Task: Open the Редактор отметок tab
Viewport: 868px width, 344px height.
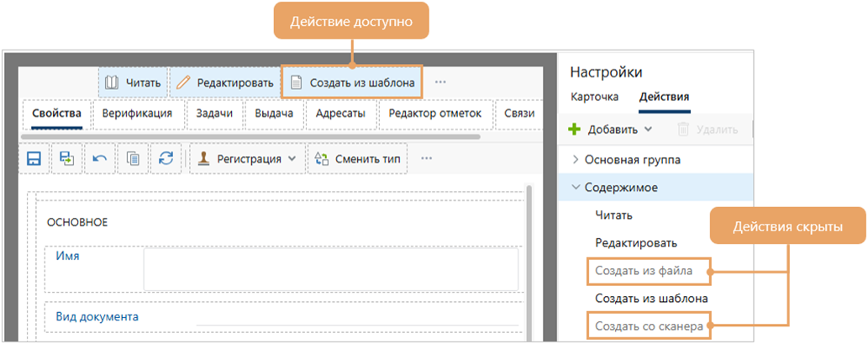Action: click(x=434, y=113)
